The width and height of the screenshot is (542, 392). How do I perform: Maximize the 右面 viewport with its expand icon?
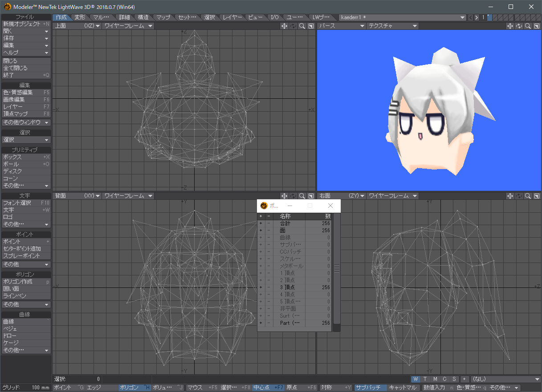537,195
